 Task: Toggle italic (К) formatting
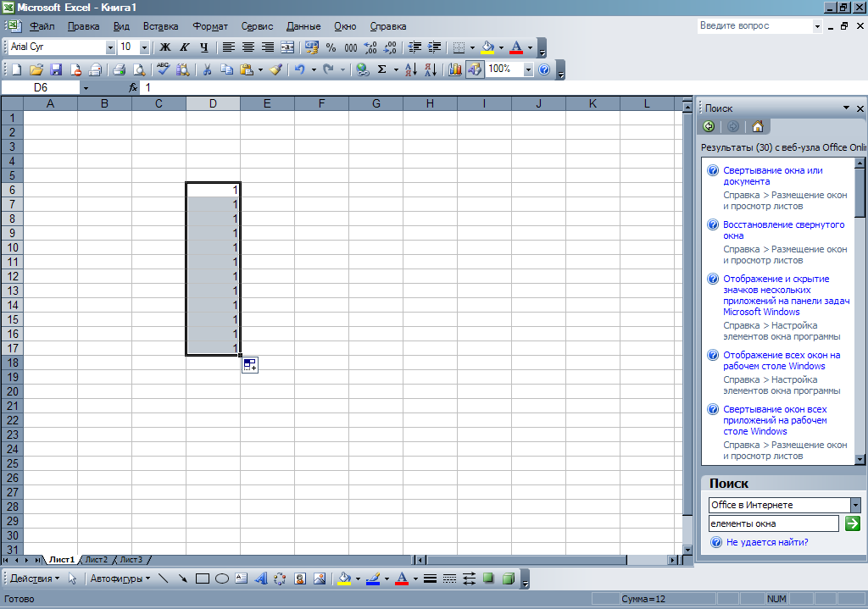184,47
